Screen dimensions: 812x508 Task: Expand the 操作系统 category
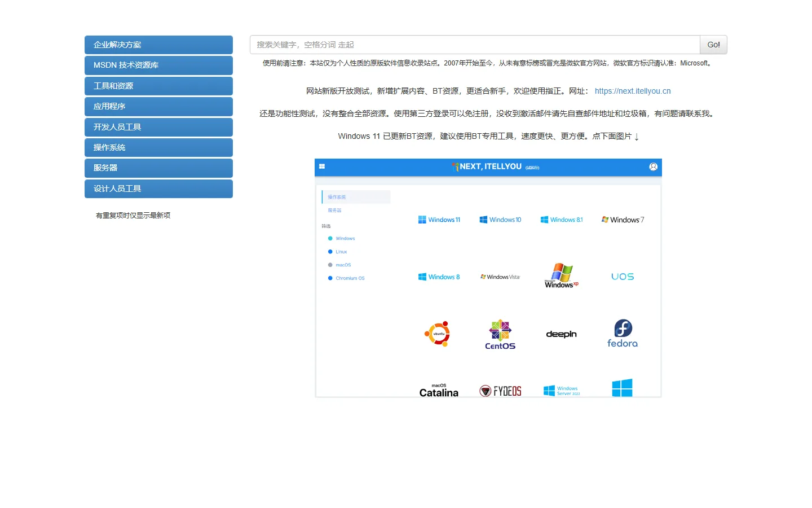pyautogui.click(x=158, y=147)
